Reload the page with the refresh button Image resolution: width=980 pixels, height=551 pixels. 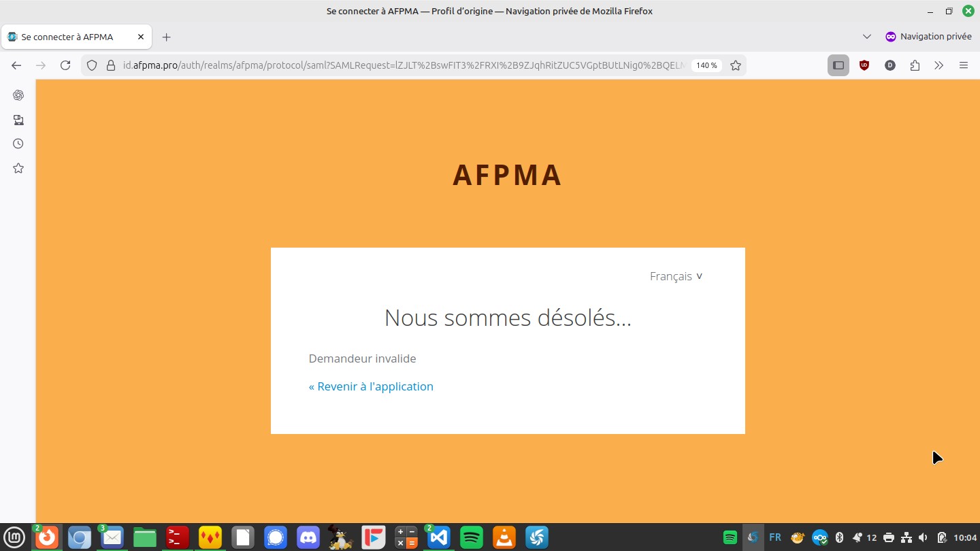[x=65, y=65]
